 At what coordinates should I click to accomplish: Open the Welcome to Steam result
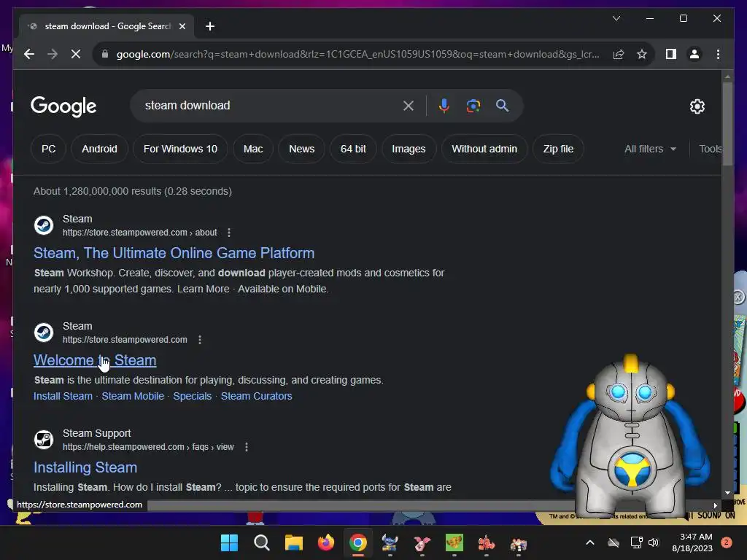(95, 360)
